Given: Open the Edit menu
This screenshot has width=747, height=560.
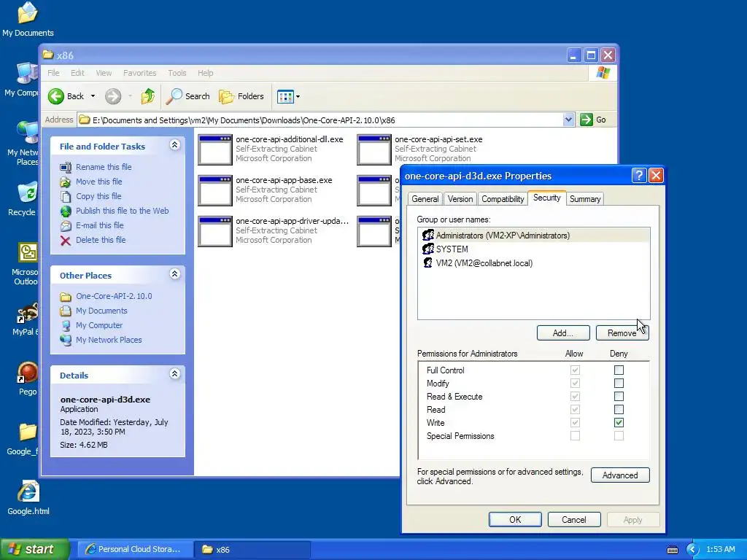Looking at the screenshot, I should 77,73.
